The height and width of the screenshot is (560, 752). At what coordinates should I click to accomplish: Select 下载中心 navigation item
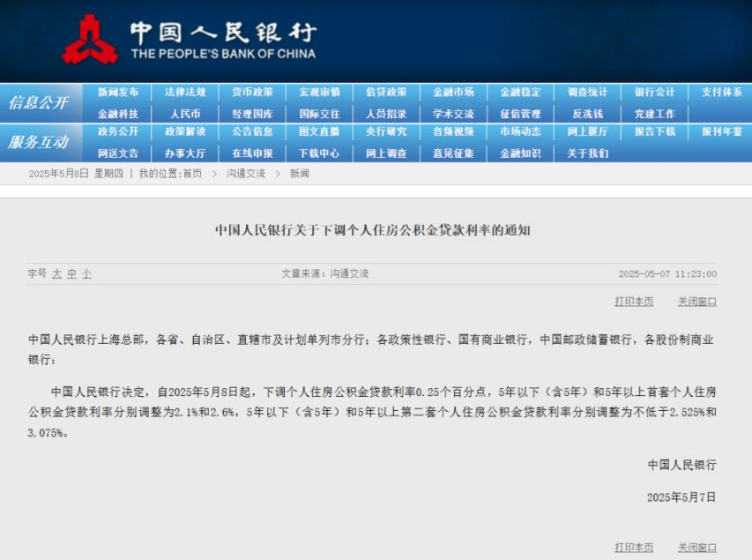pos(319,153)
